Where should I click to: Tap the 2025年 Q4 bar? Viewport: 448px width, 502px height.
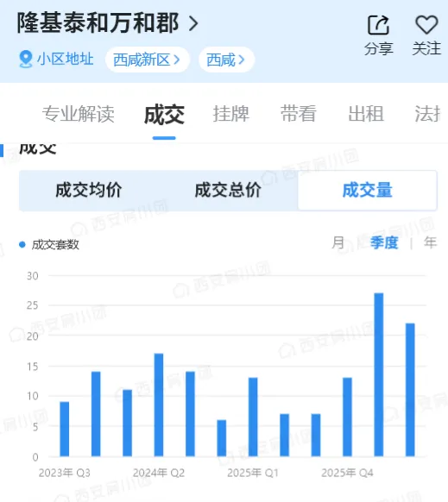pos(347,417)
